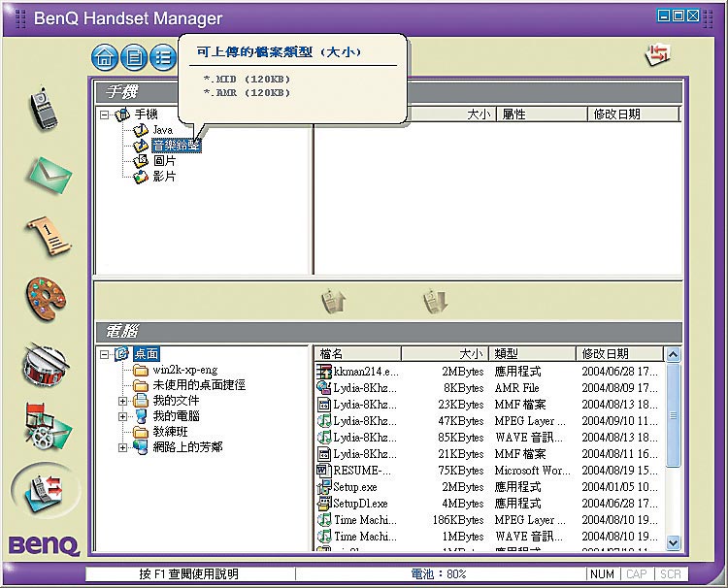Screen dimensions: 728x588
Task: Click the file list vertical scrollbar thumb
Action: tap(674, 415)
